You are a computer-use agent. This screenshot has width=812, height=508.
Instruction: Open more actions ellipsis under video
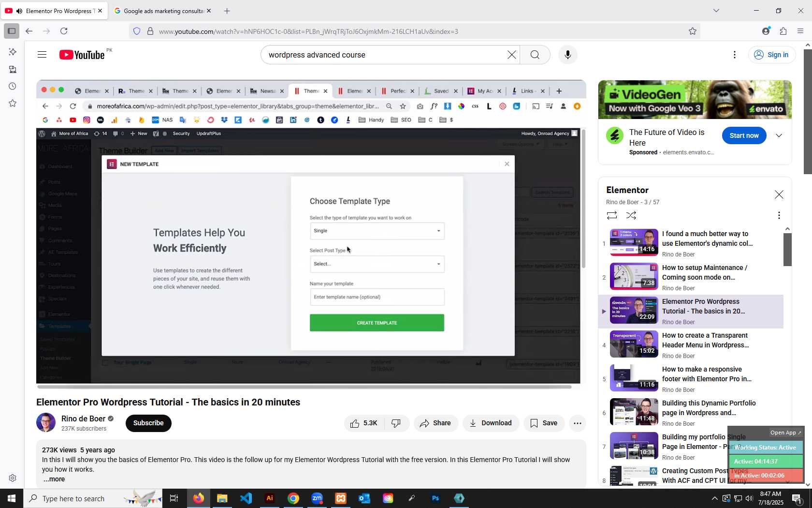click(x=577, y=423)
